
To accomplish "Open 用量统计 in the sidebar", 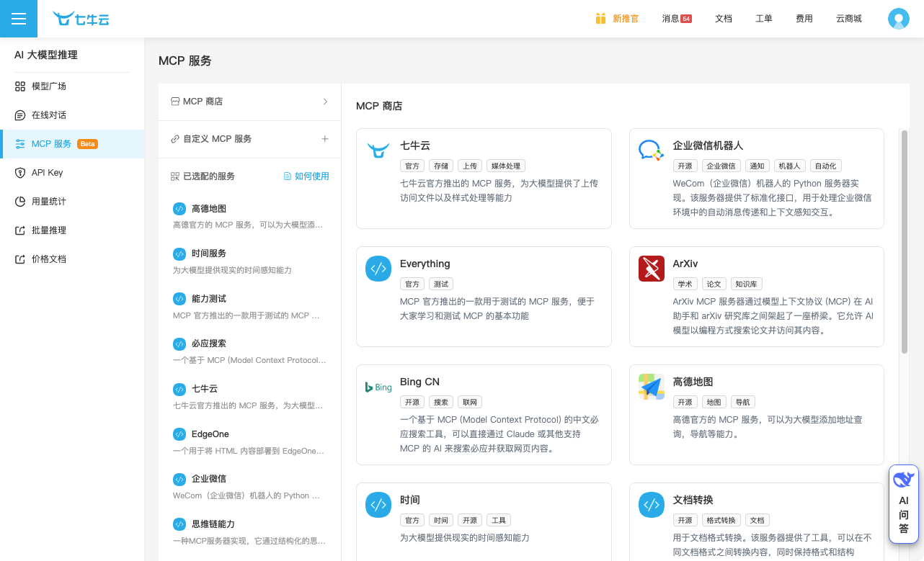I will click(72, 202).
